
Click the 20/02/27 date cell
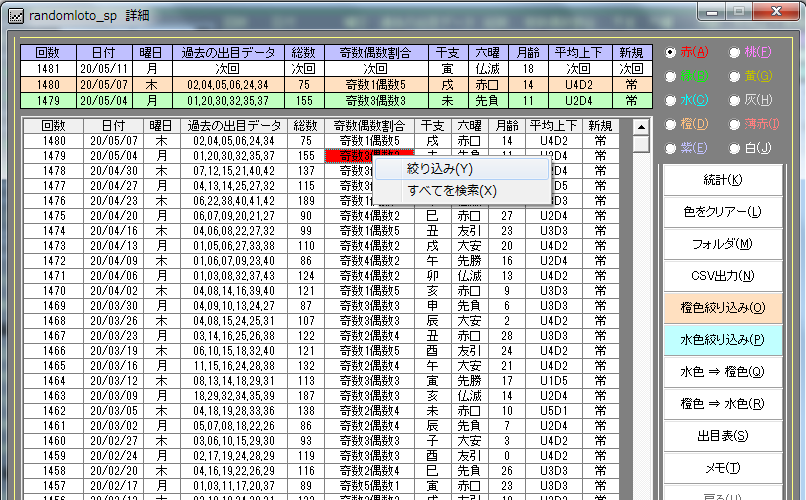pos(114,441)
